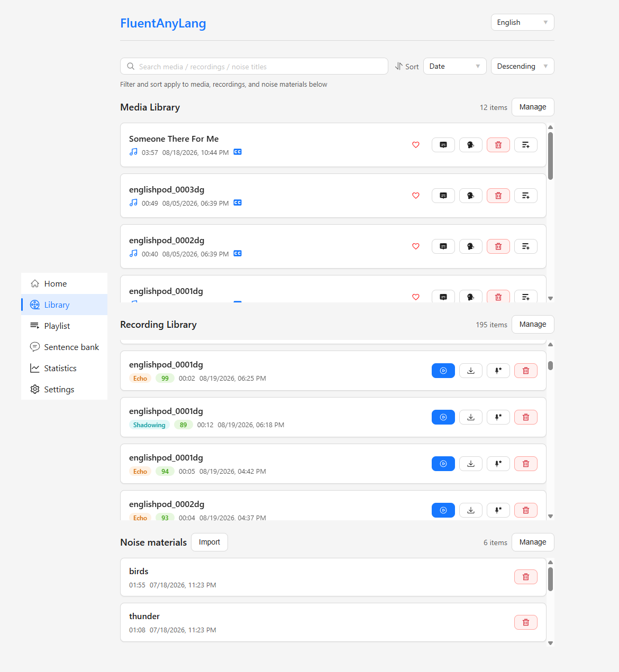Download the Echo recording scored 94

click(471, 464)
